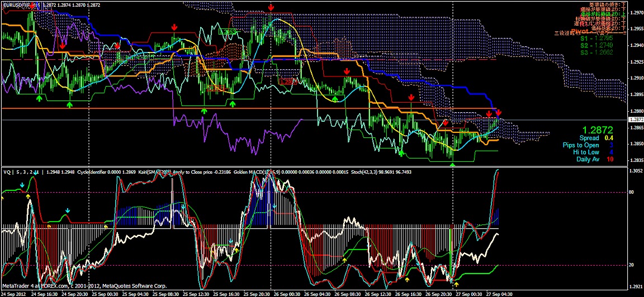Select the rightmost yellow up arrow in indicator window
Screen dimensions: 644x297
[x=457, y=284]
